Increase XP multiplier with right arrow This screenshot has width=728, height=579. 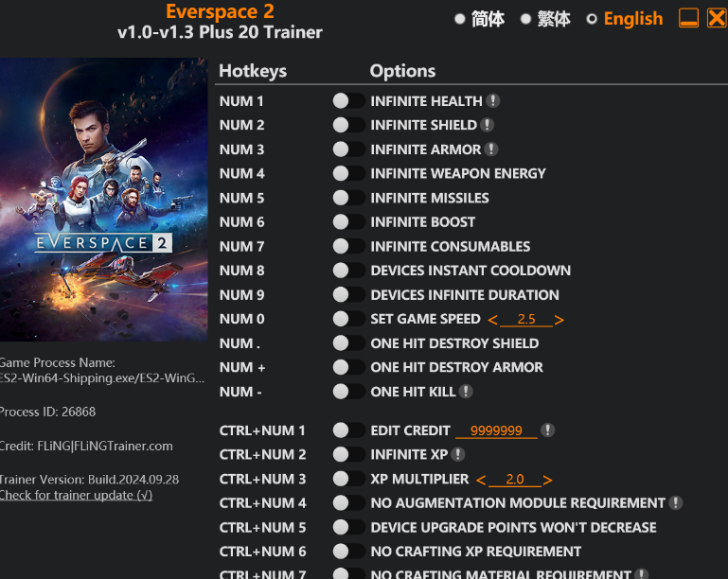coord(548,480)
